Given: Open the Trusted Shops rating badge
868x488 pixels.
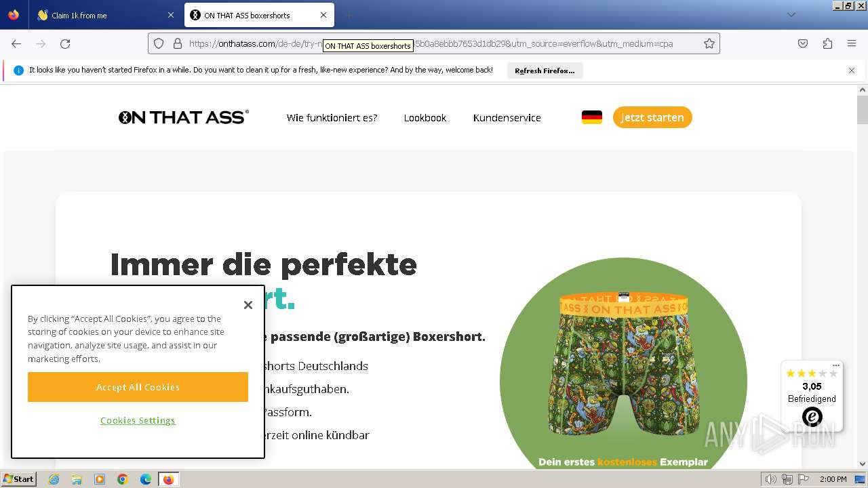Looking at the screenshot, I should coord(812,396).
